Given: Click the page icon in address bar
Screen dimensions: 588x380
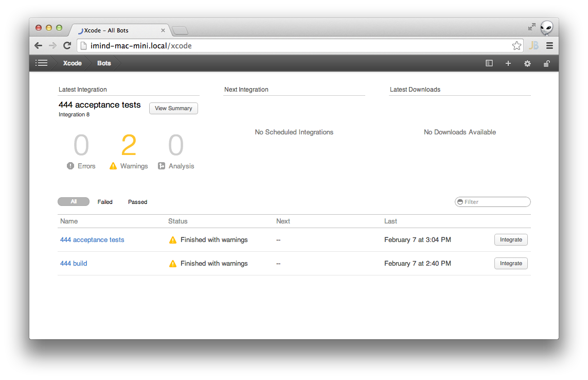Looking at the screenshot, I should tap(84, 45).
